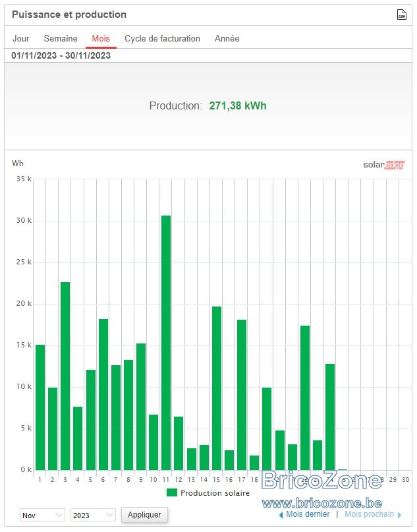This screenshot has width=417, height=532.
Task: Click the Appliquer button
Action: tap(144, 515)
